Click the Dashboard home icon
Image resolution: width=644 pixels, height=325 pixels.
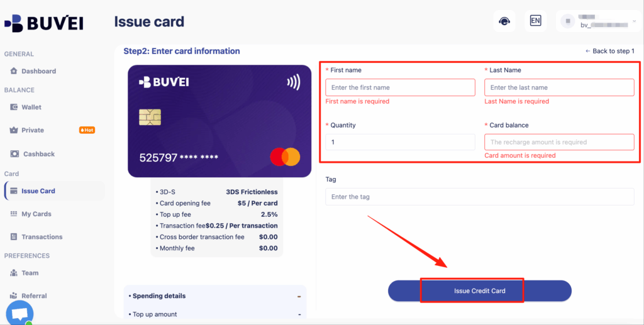tap(14, 71)
